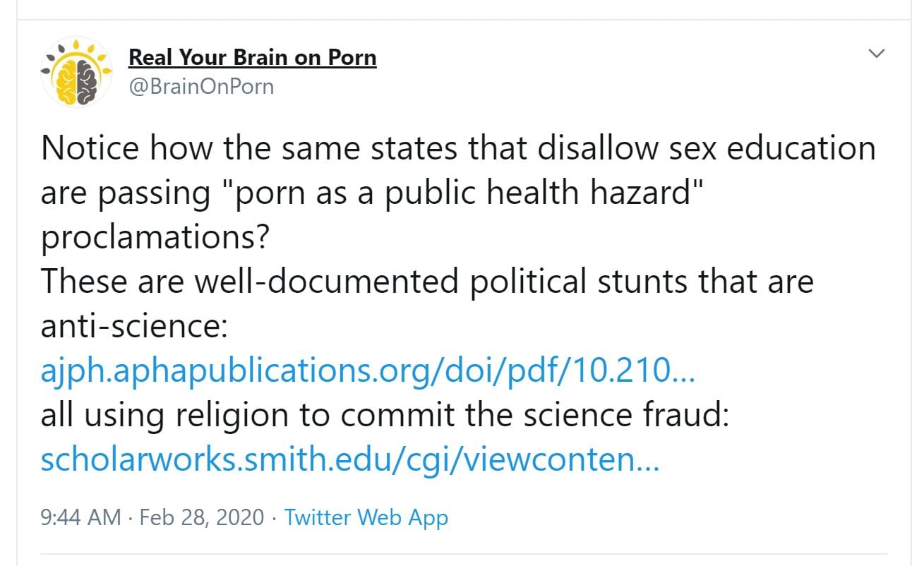Click the word "proclamations?"

click(155, 237)
